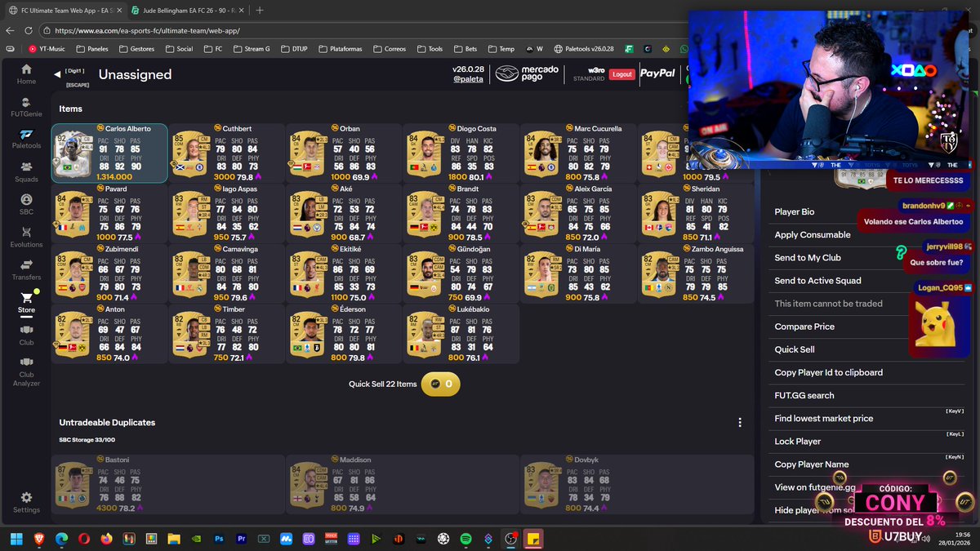Go to Squads in sidebar
Viewport: 980px width, 551px height.
26,171
